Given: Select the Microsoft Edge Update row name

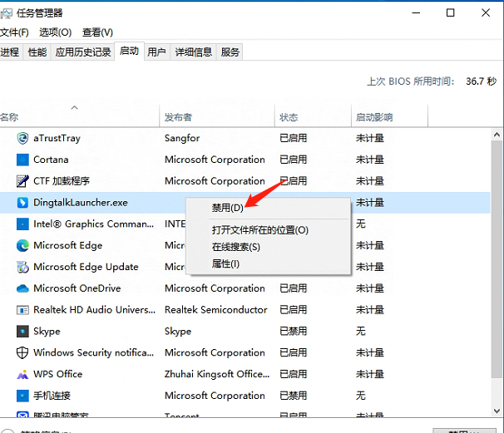Looking at the screenshot, I should pyautogui.click(x=86, y=267).
